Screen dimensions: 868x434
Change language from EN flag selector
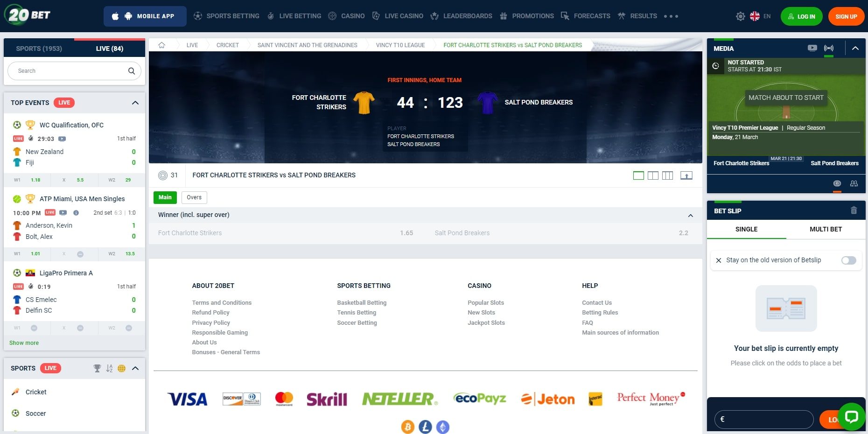point(760,16)
